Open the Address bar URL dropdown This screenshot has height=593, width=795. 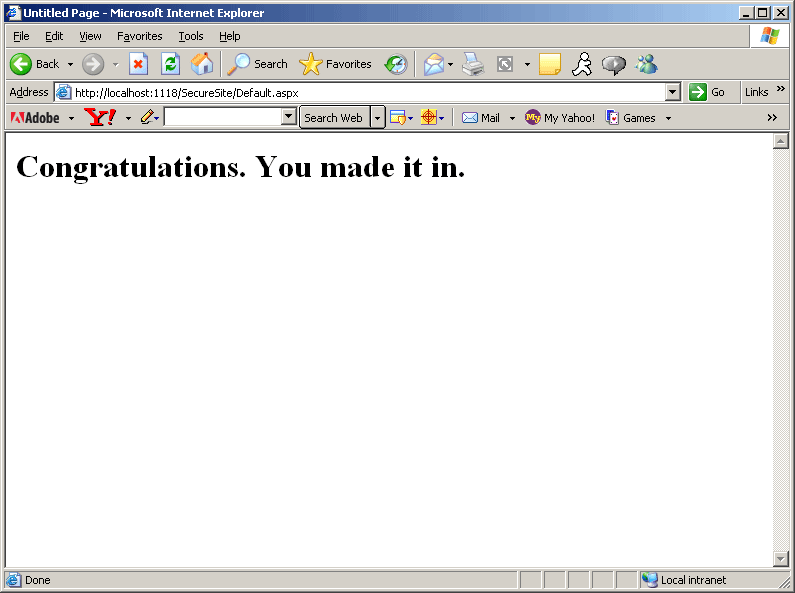click(x=672, y=92)
